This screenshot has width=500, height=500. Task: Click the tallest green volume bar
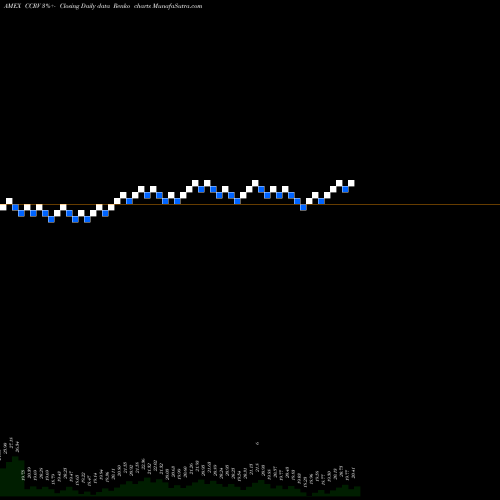tap(15, 476)
